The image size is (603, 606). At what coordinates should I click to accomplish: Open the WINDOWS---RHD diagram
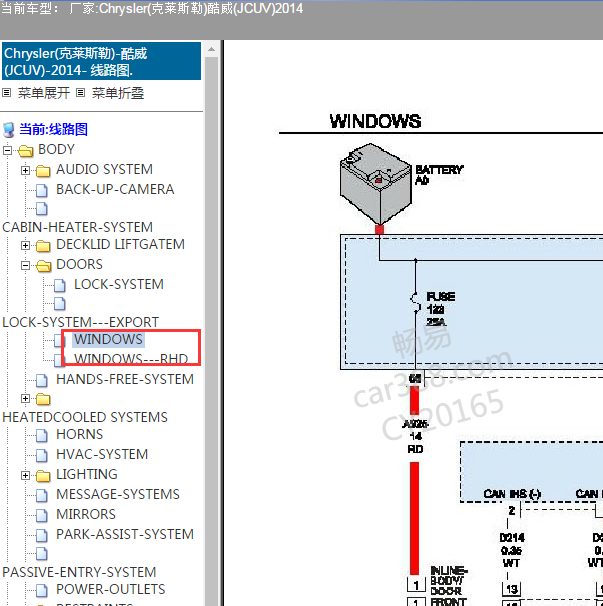point(131,359)
